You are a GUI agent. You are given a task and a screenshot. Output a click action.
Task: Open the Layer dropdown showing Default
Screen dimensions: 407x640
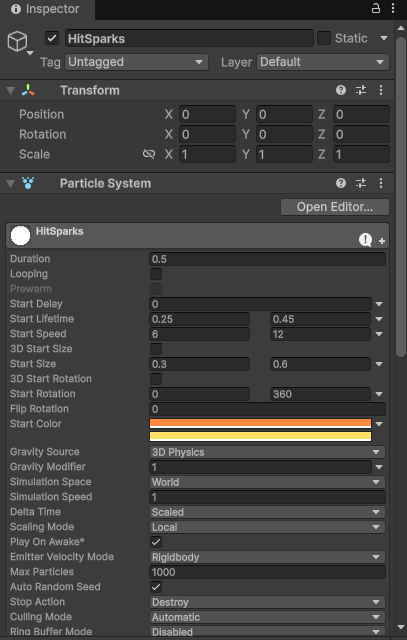(x=323, y=62)
